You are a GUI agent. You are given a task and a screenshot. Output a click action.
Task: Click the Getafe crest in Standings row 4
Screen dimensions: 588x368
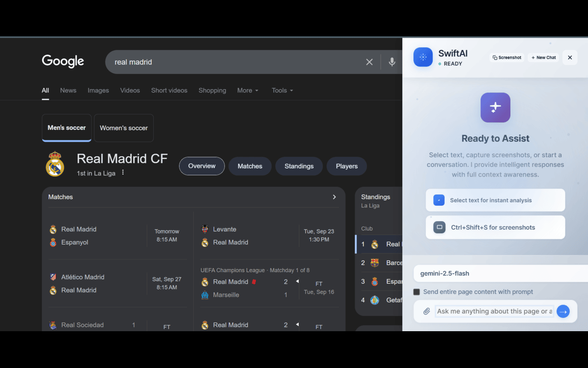click(x=375, y=300)
